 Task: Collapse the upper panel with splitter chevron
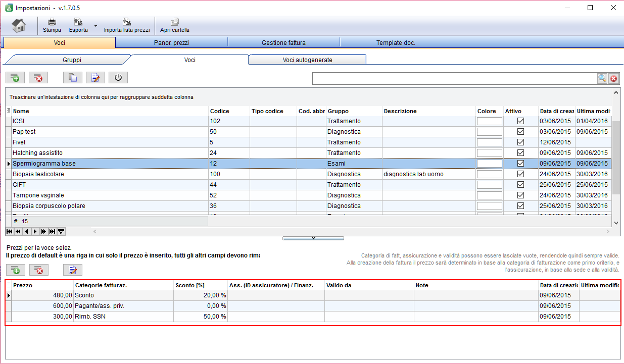(x=313, y=238)
